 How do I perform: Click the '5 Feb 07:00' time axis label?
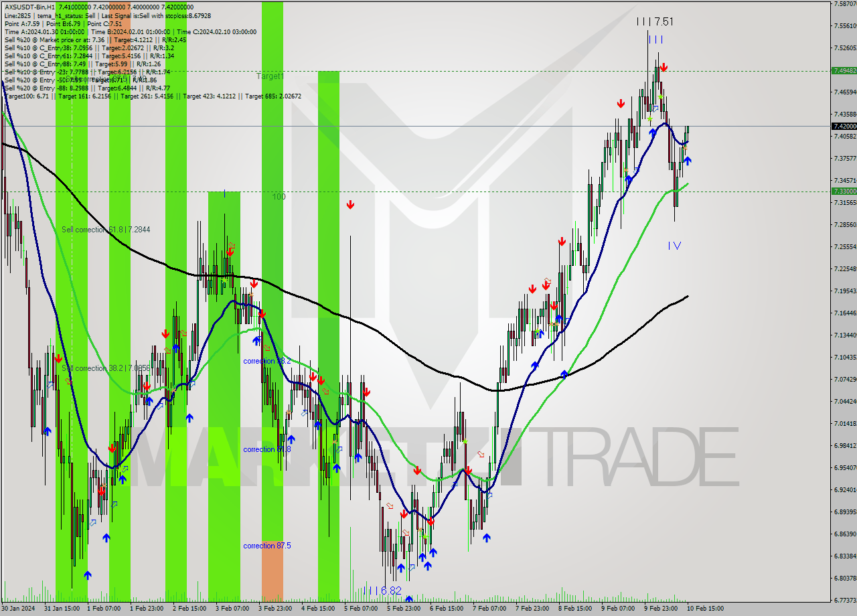[362, 609]
